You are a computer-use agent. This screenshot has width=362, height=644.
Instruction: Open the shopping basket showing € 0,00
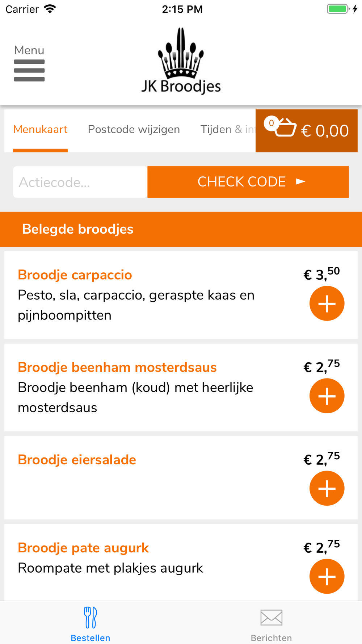coord(307,131)
